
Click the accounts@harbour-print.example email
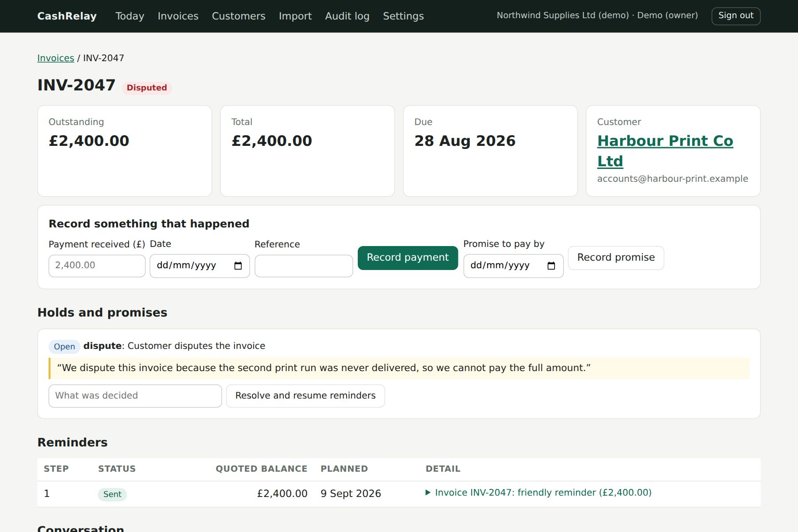[x=673, y=179]
